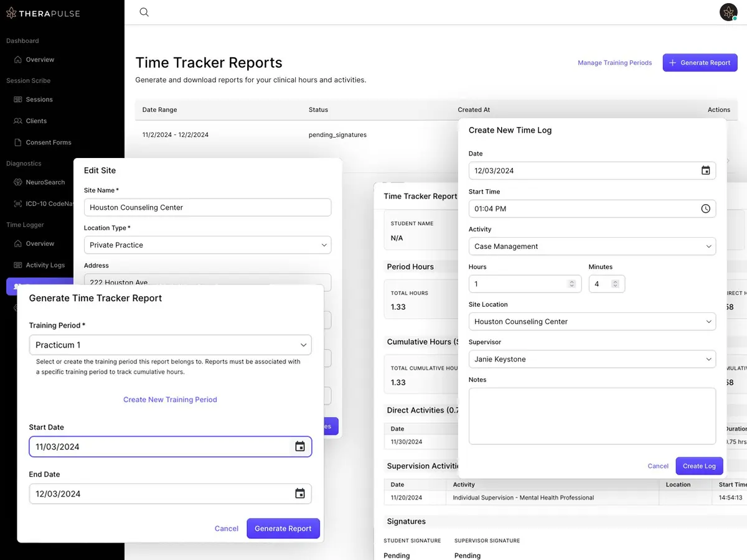Click pending_signatures status text
Screen dimensions: 747x560
(337, 134)
